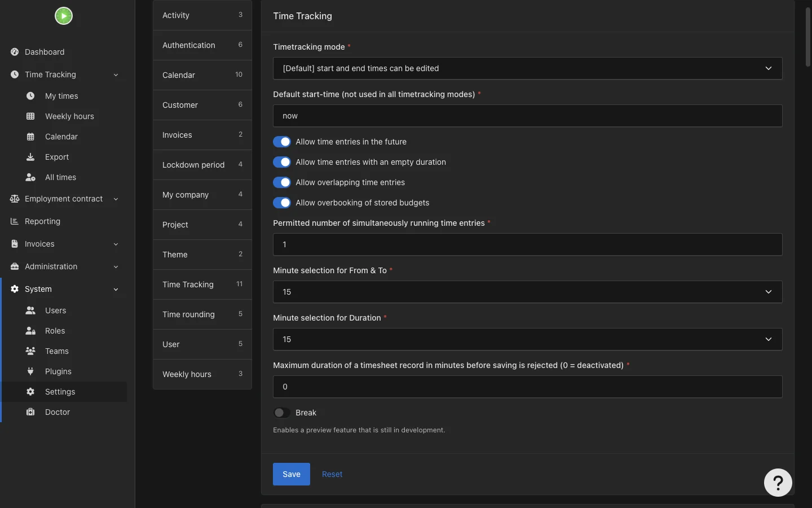Toggle Allow overlapping time entries

click(x=282, y=182)
